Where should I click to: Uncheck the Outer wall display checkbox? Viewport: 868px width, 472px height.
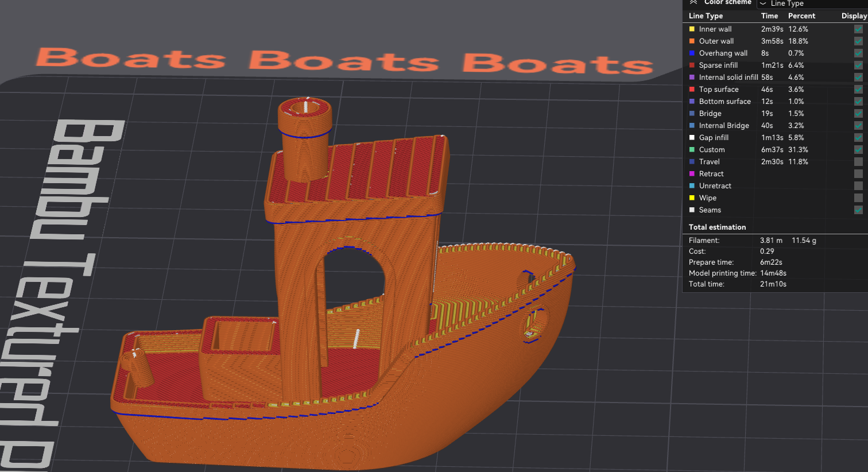pos(858,41)
